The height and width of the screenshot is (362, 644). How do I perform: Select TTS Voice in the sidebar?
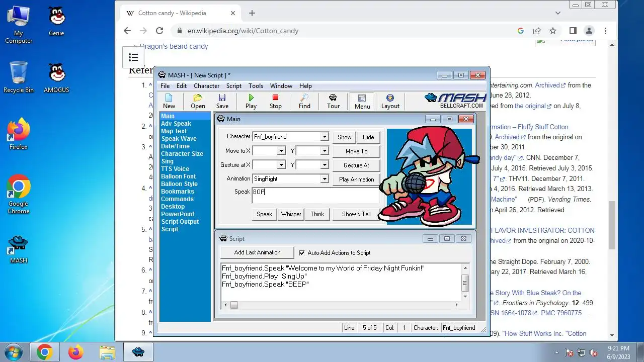coord(175,169)
